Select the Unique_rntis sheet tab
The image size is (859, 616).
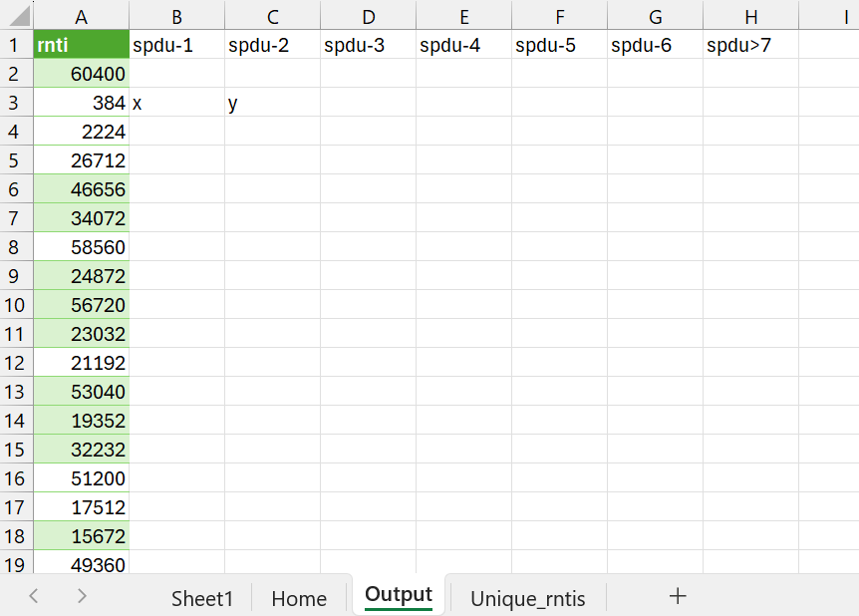tap(527, 598)
